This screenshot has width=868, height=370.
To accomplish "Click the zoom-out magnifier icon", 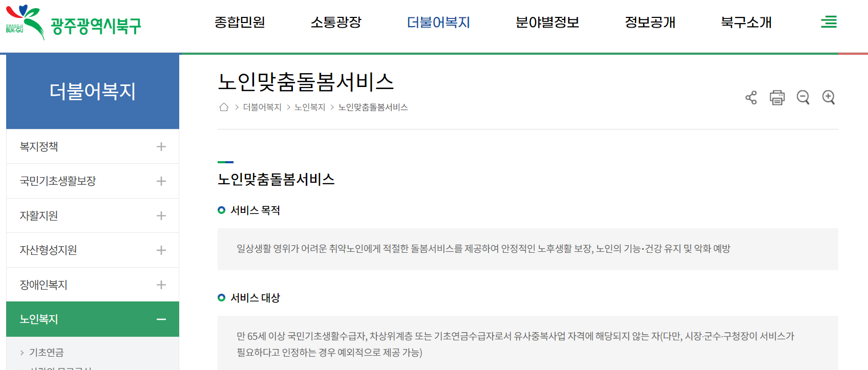I will pyautogui.click(x=803, y=97).
